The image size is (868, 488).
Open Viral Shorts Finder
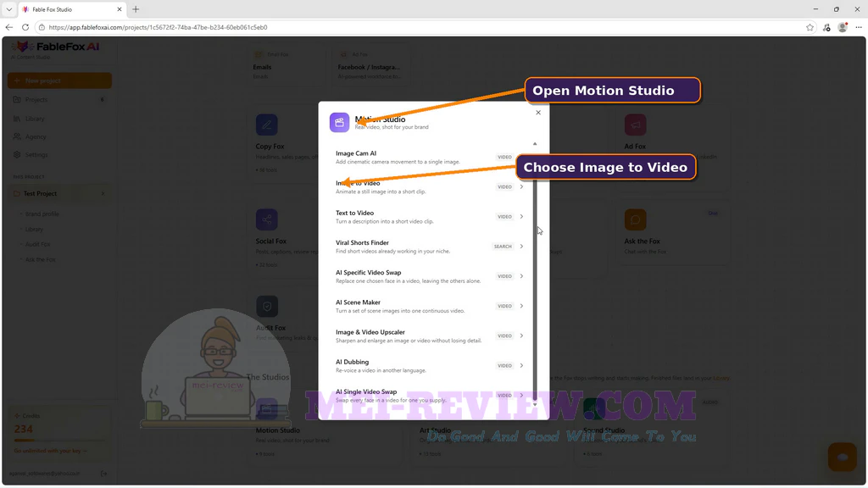(x=430, y=247)
